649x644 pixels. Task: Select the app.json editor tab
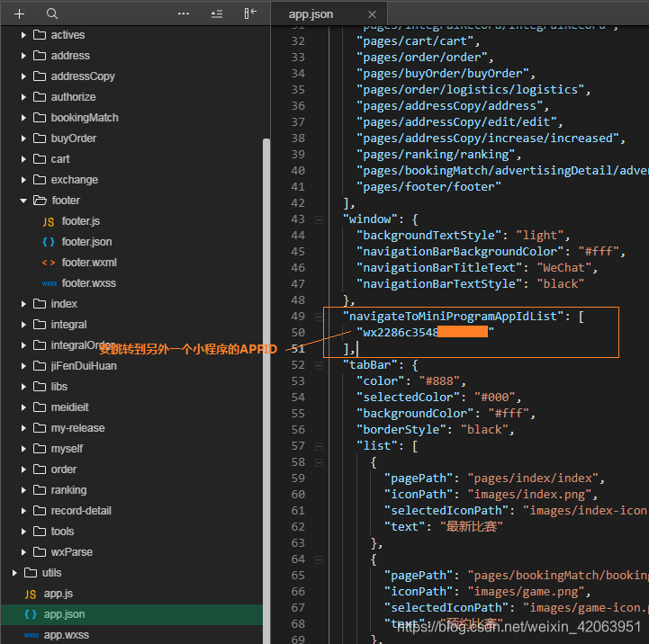[x=311, y=14]
